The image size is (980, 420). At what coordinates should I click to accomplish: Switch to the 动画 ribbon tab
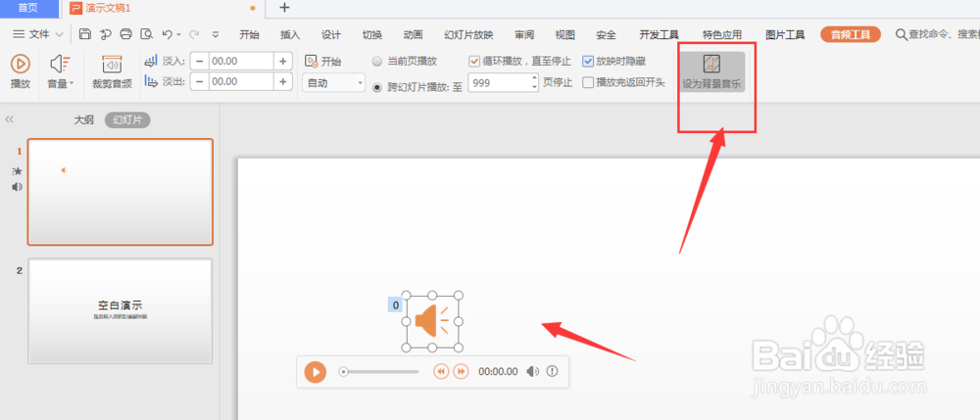click(x=413, y=35)
